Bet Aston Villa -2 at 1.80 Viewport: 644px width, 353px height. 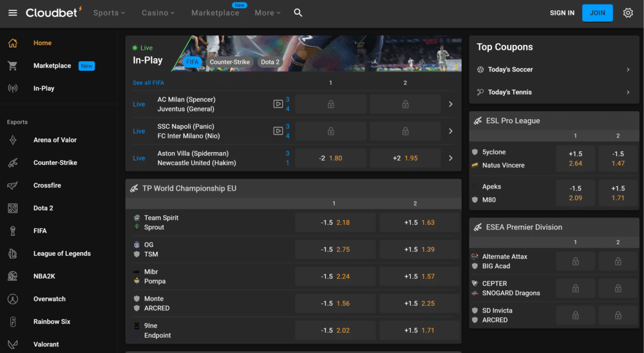(x=330, y=158)
